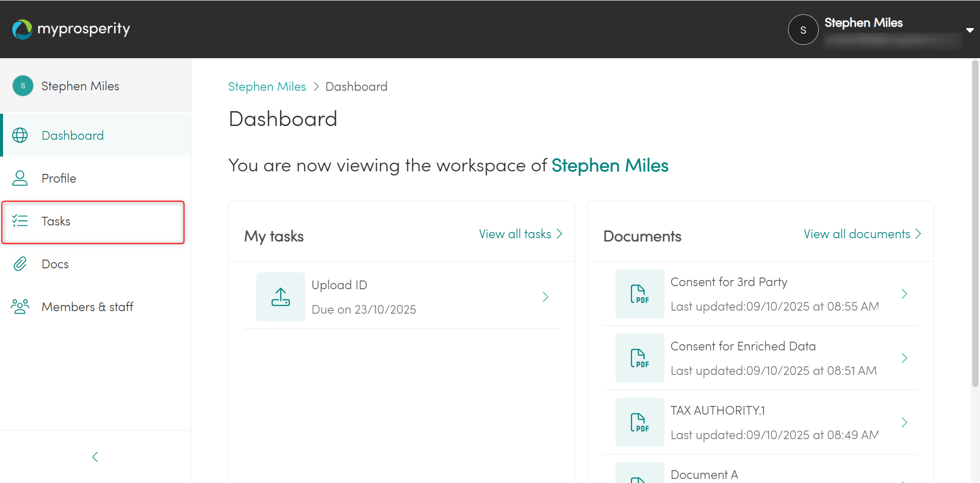Click the header avatar circle with S

pyautogui.click(x=803, y=30)
